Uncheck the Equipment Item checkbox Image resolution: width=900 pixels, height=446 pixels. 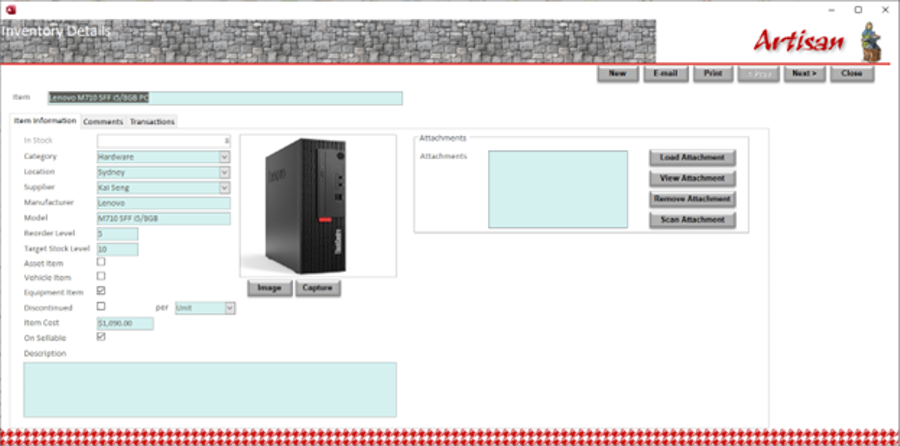click(x=101, y=292)
